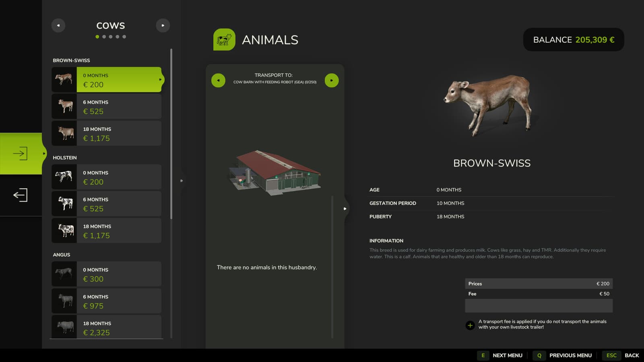Select Brown-Swiss 6 months € 525

[106, 106]
